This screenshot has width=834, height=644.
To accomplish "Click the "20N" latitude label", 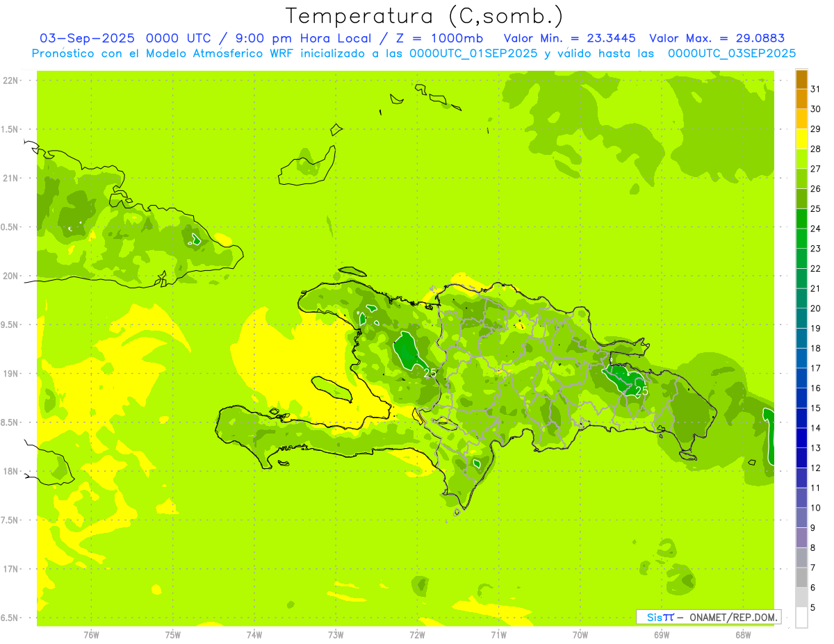I will (10, 276).
